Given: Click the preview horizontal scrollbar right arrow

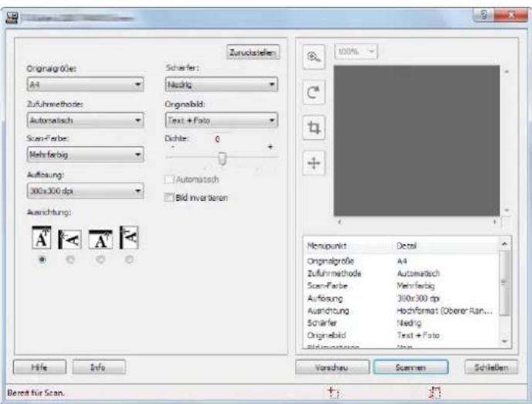Looking at the screenshot, I should 494,222.
